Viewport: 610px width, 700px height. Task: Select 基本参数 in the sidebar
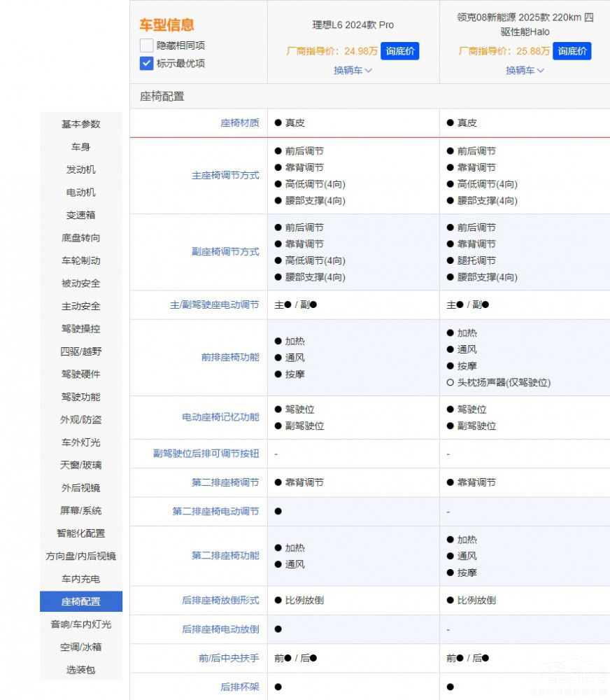click(81, 124)
